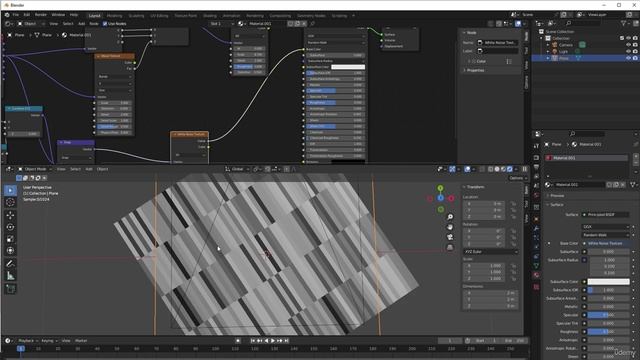Play animation in reverse

(x=267, y=340)
